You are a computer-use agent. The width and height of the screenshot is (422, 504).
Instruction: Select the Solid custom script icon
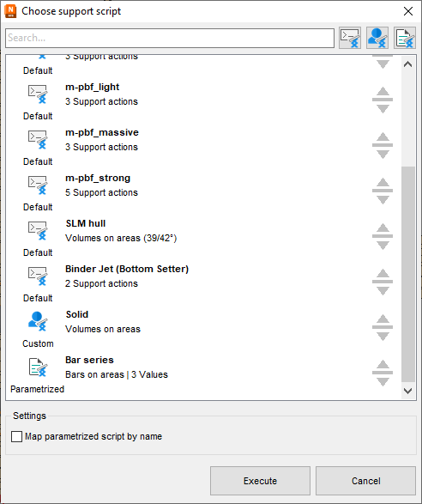(38, 321)
